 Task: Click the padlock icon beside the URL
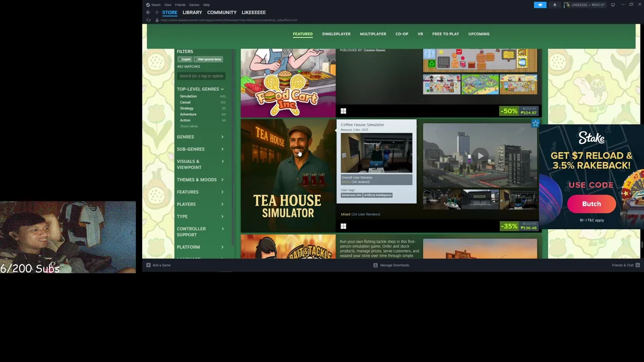[x=157, y=20]
